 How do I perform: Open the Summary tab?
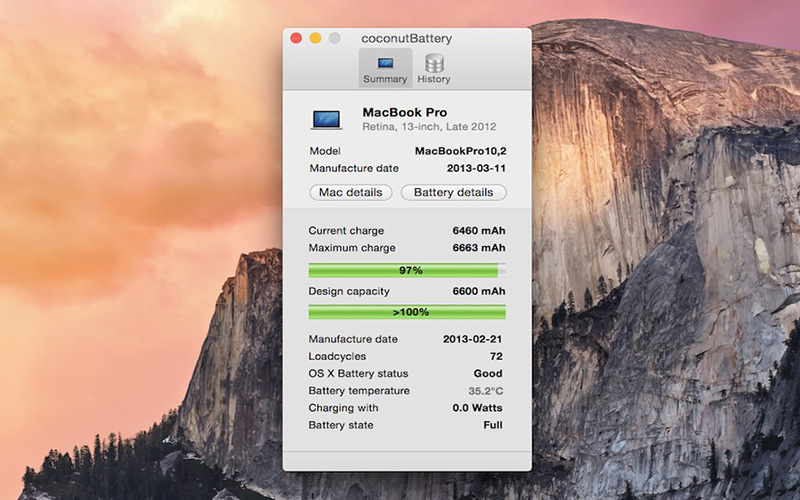point(385,68)
